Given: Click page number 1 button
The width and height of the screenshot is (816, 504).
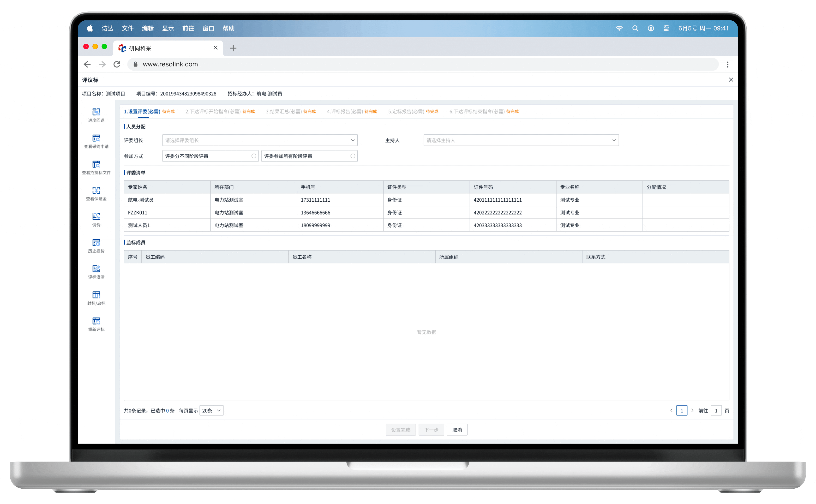Looking at the screenshot, I should tap(682, 411).
